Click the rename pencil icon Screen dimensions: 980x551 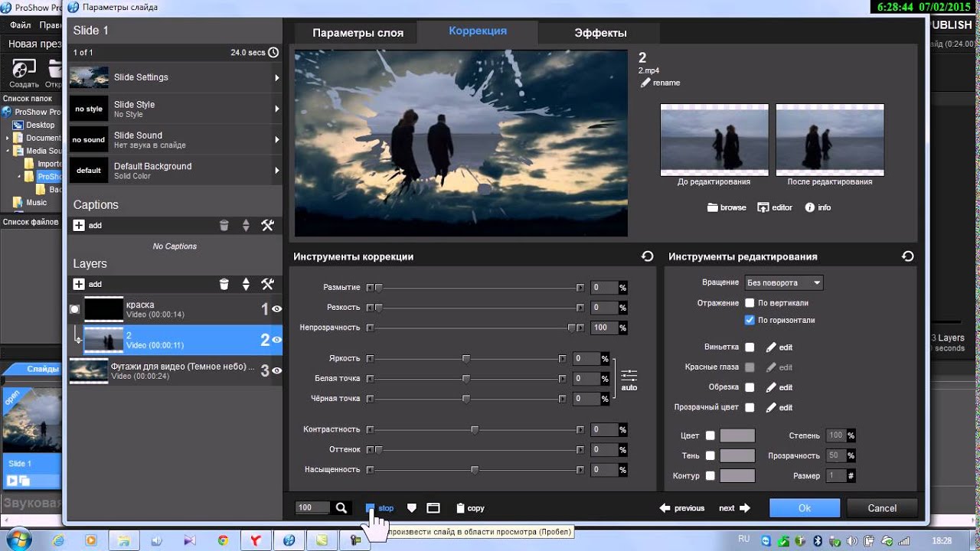pos(645,83)
